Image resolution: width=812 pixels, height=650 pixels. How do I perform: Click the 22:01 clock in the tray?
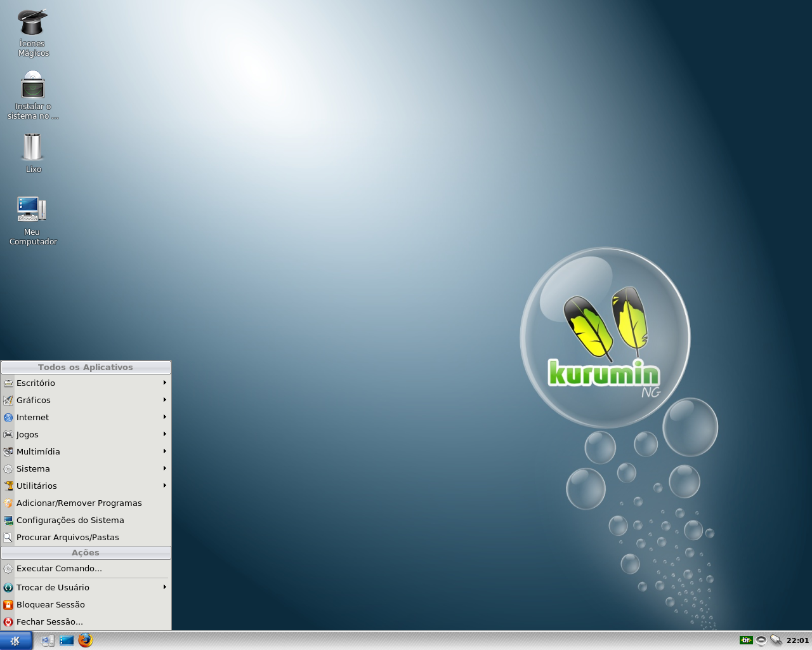796,640
